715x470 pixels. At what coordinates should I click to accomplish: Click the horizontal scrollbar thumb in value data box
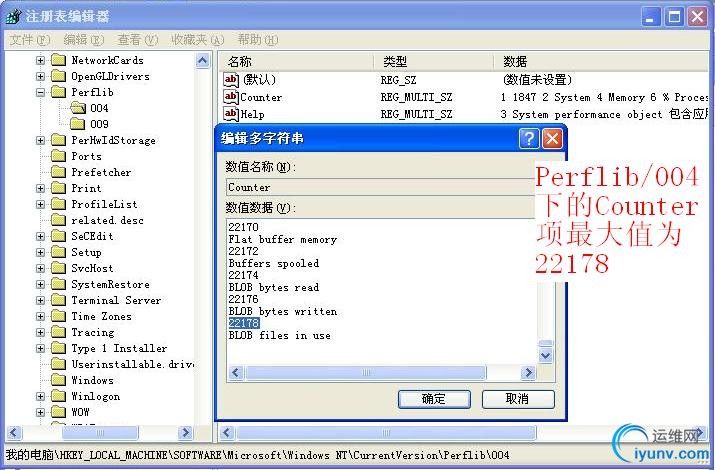[366, 372]
